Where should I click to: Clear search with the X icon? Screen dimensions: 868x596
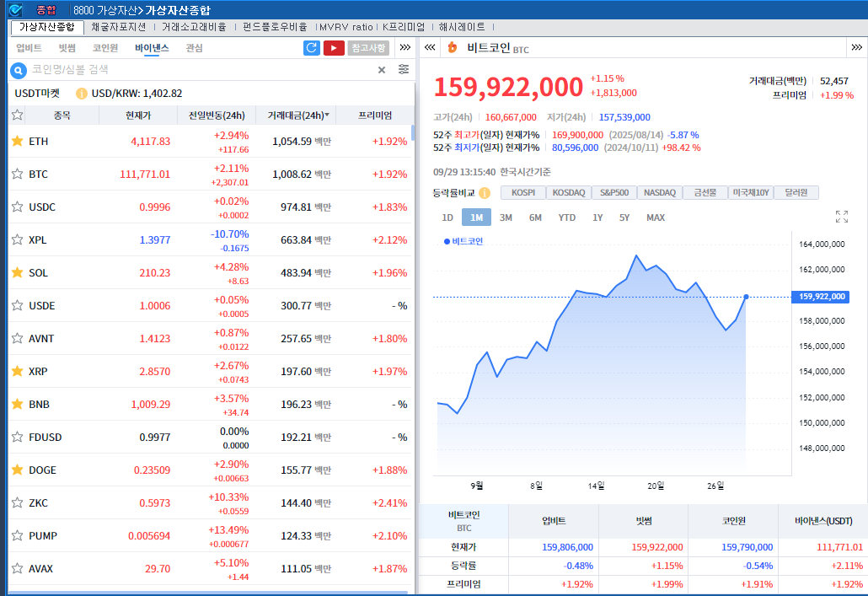[x=381, y=70]
